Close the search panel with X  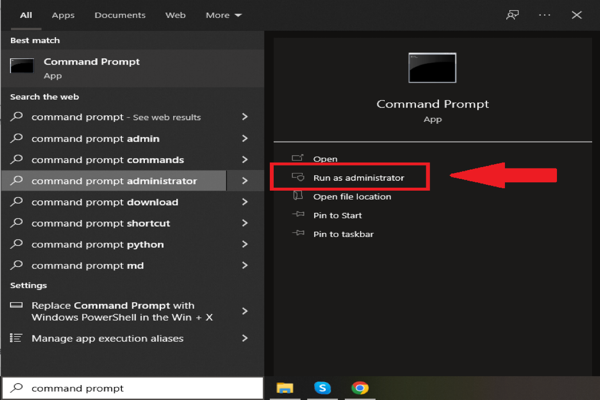[x=577, y=15]
